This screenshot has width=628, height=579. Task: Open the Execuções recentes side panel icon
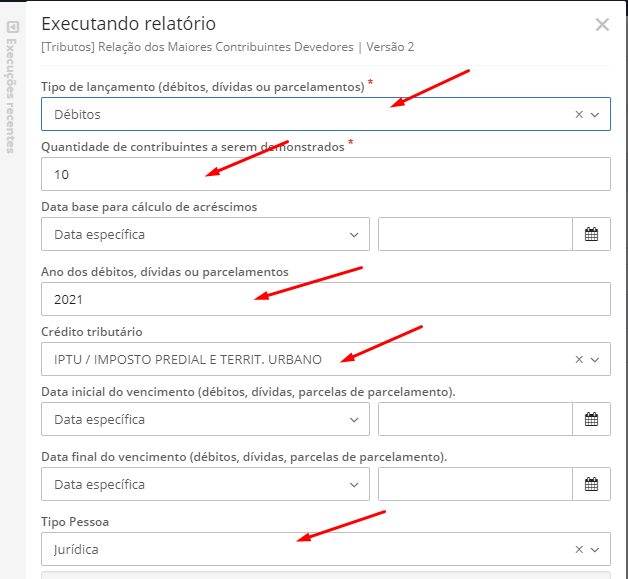tap(13, 27)
